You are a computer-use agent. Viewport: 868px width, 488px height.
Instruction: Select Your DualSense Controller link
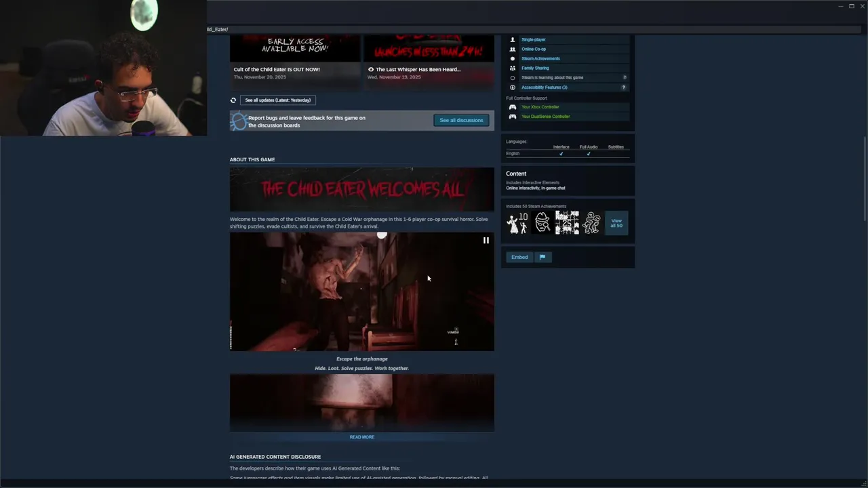click(546, 117)
